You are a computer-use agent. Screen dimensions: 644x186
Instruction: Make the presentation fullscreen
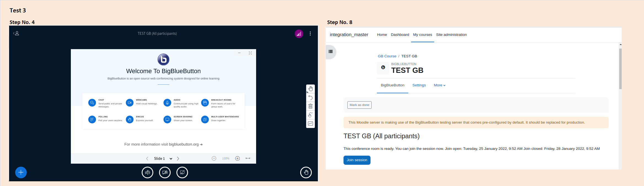click(250, 53)
